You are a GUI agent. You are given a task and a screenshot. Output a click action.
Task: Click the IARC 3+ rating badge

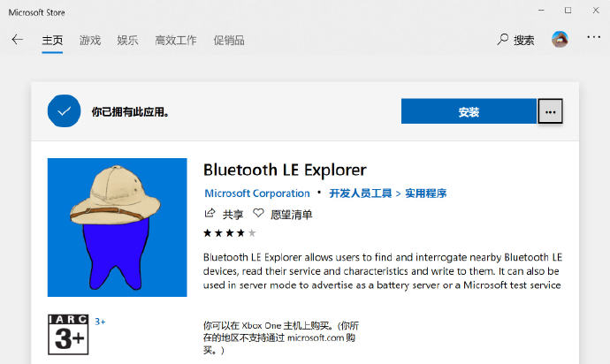[x=68, y=335]
